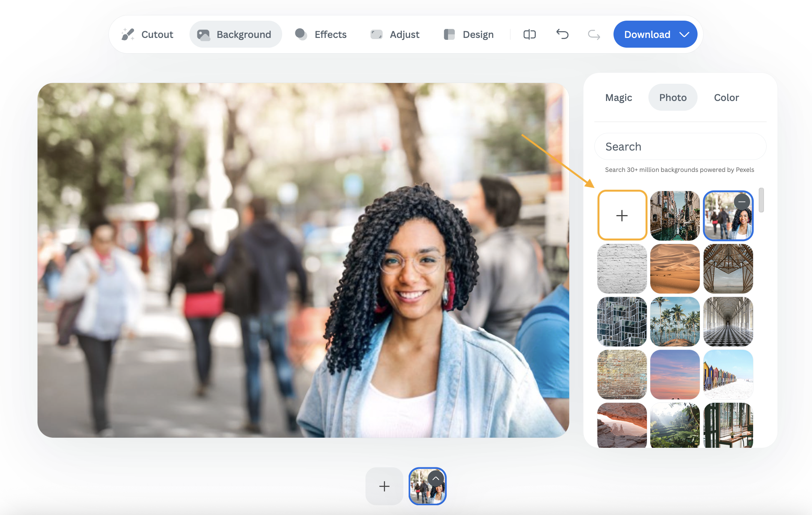The image size is (812, 515).
Task: Expand the image thumbnail chevron at bottom
Action: 436,479
